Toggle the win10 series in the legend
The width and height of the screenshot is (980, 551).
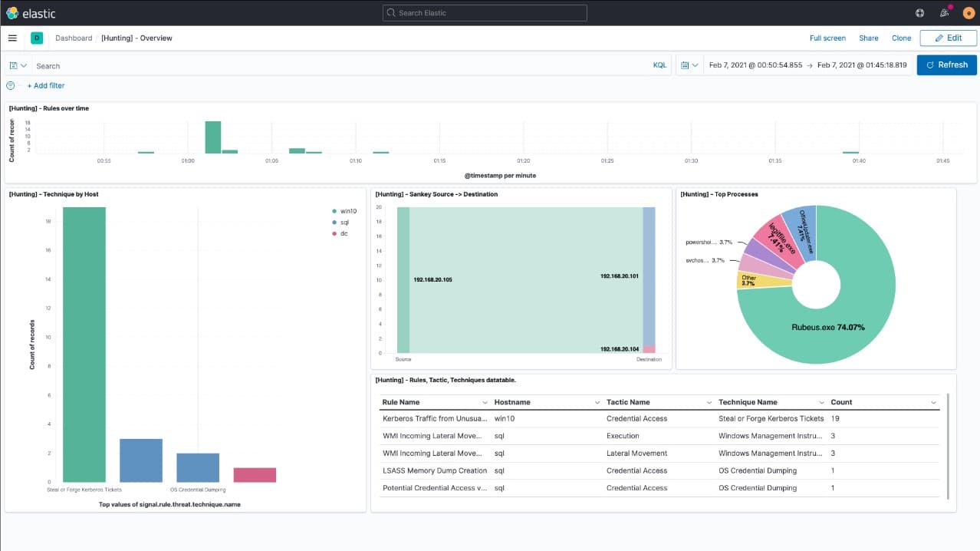(342, 210)
